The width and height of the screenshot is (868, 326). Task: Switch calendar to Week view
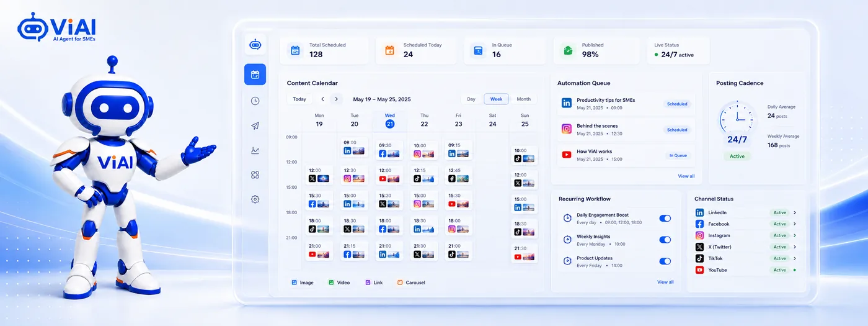(x=497, y=99)
